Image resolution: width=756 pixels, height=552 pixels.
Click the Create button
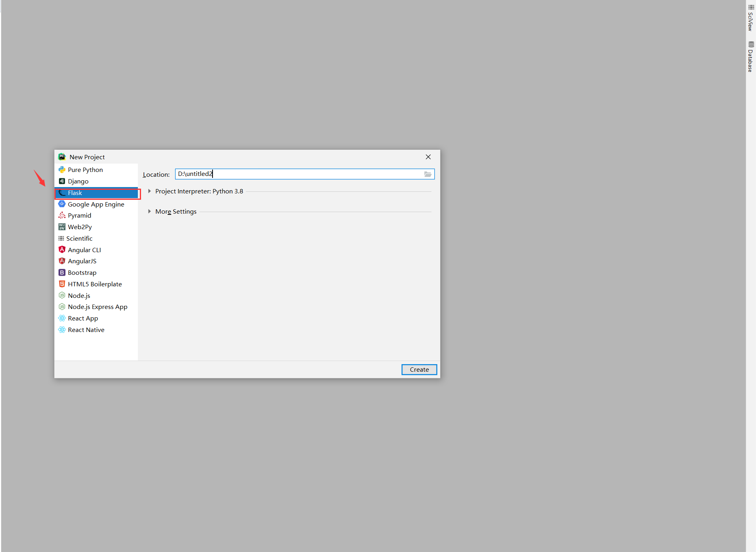pos(419,370)
